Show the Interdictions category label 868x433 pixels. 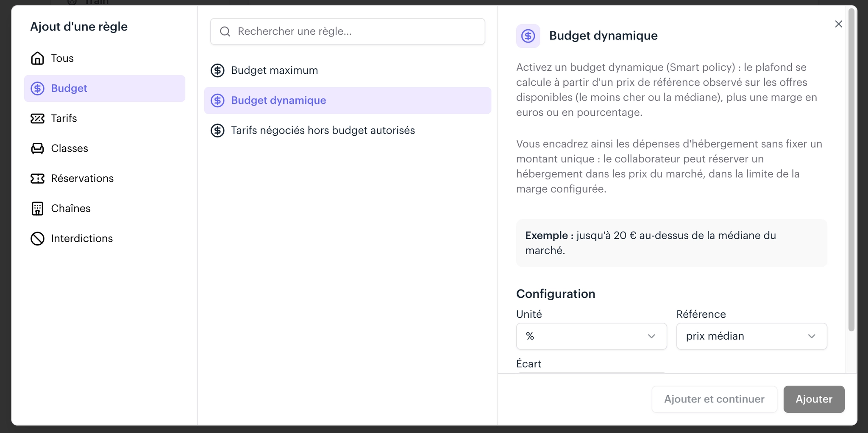click(x=82, y=239)
